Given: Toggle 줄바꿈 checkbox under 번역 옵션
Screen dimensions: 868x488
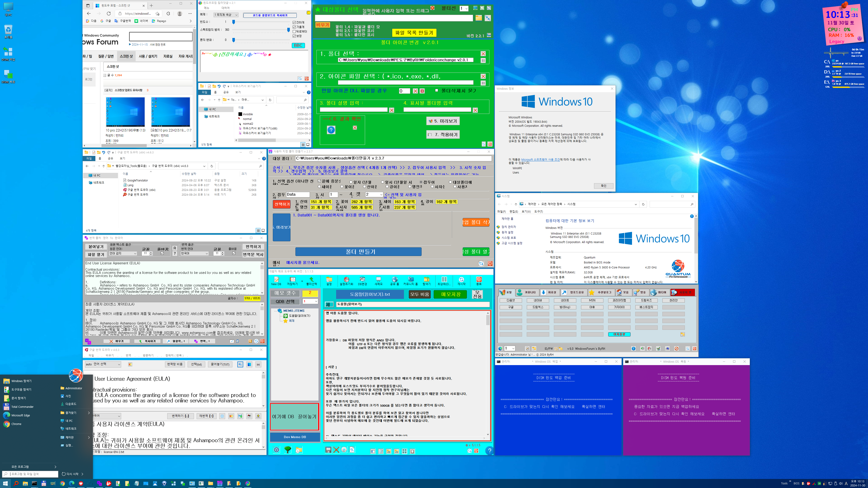Looking at the screenshot, I should pyautogui.click(x=234, y=253).
